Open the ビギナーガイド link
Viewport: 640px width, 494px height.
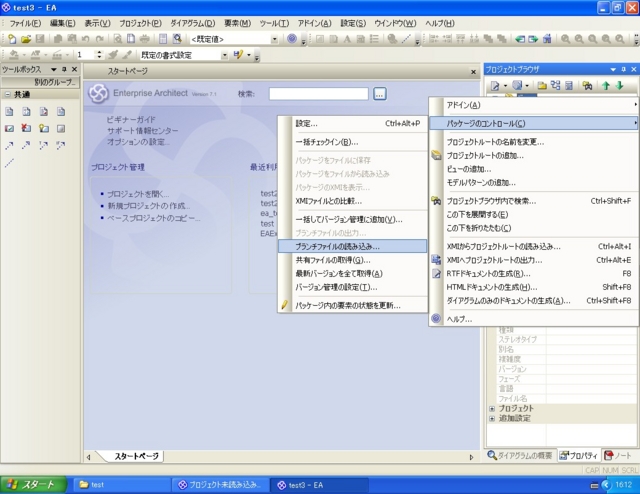coord(131,120)
